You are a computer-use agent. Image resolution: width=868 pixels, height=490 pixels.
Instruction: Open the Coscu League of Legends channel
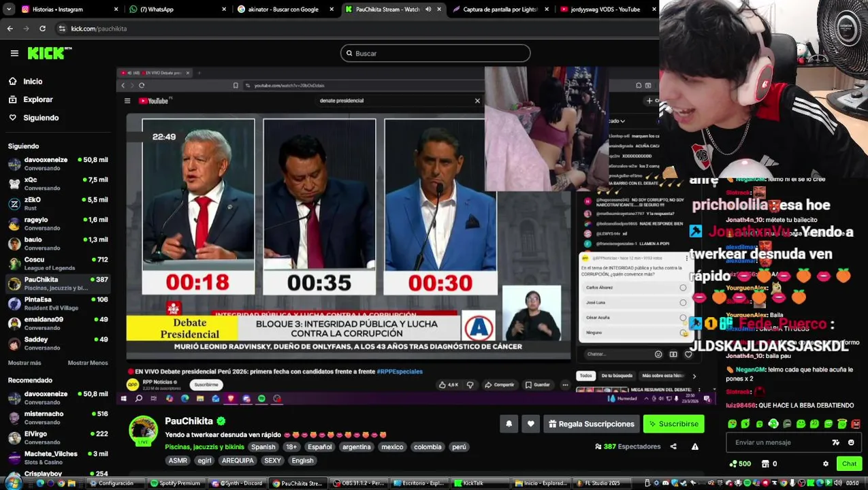(x=57, y=263)
